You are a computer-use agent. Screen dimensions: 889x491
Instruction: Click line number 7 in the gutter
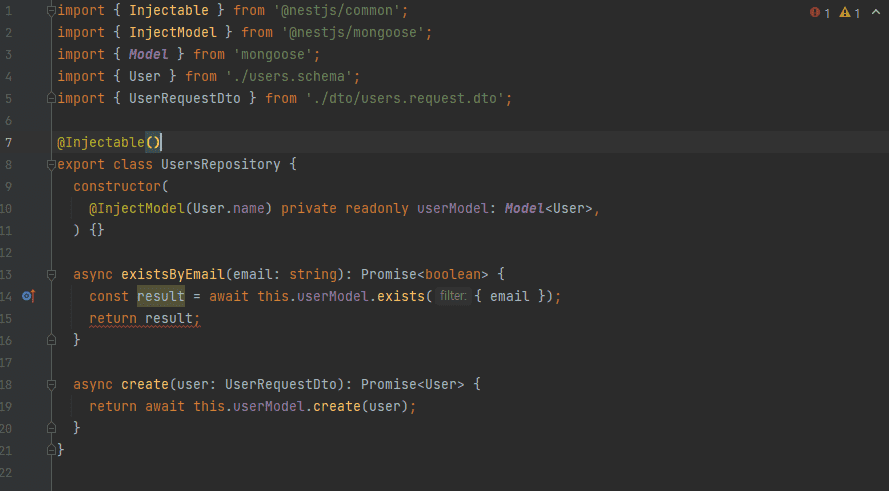(8, 143)
